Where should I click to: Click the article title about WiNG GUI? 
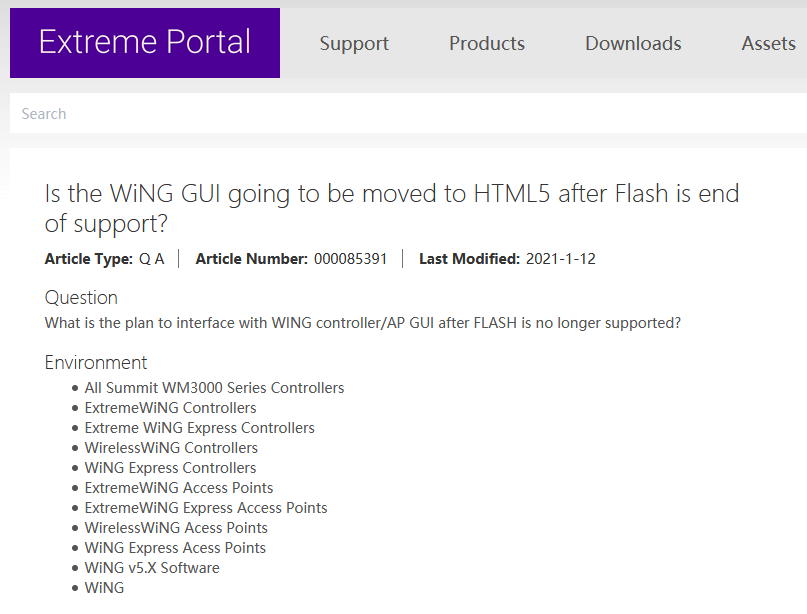click(x=392, y=207)
